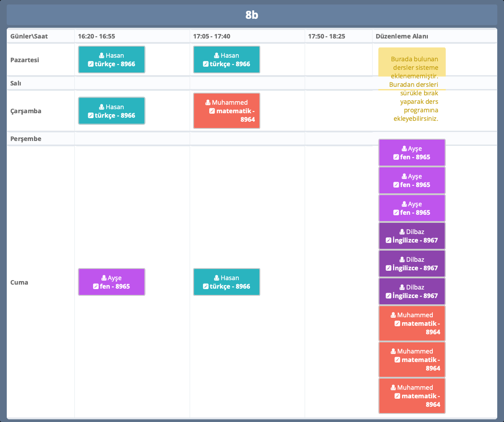Click teacher icon on first unscheduled Dilbaz card
This screenshot has width=504, height=422.
tap(401, 232)
